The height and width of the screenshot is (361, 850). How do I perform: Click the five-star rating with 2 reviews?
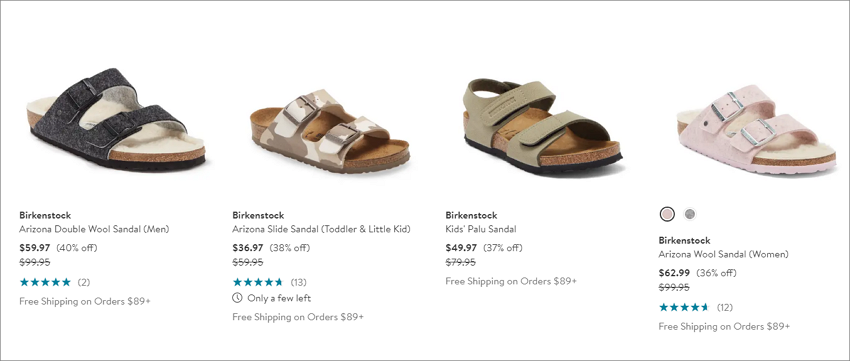pyautogui.click(x=55, y=282)
